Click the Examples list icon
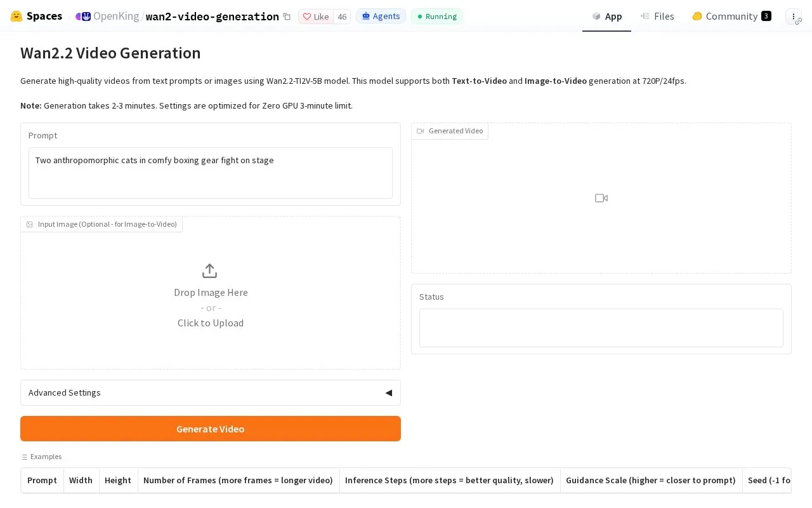This screenshot has width=812, height=508. (24, 457)
